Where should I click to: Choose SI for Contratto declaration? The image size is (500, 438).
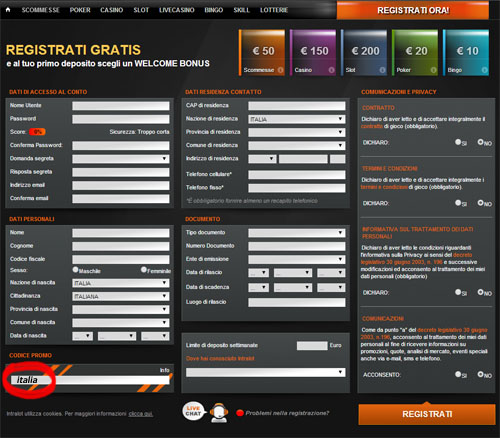[458, 142]
